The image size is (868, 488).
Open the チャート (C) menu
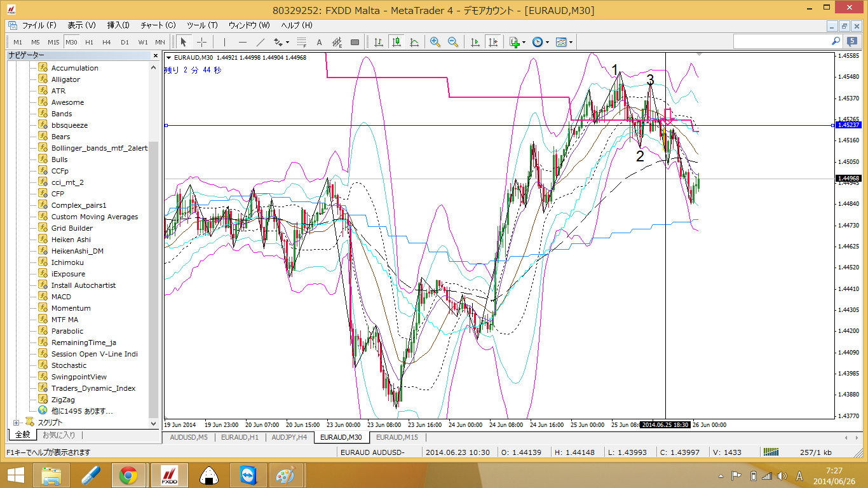158,25
